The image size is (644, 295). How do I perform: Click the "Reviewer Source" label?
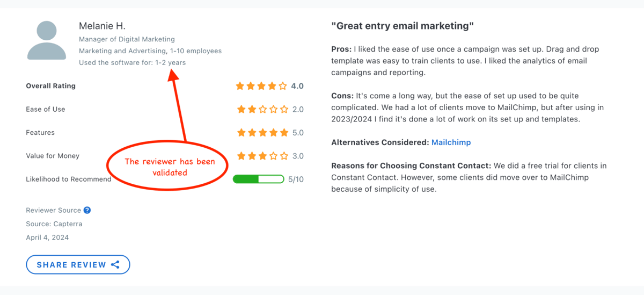pos(54,210)
